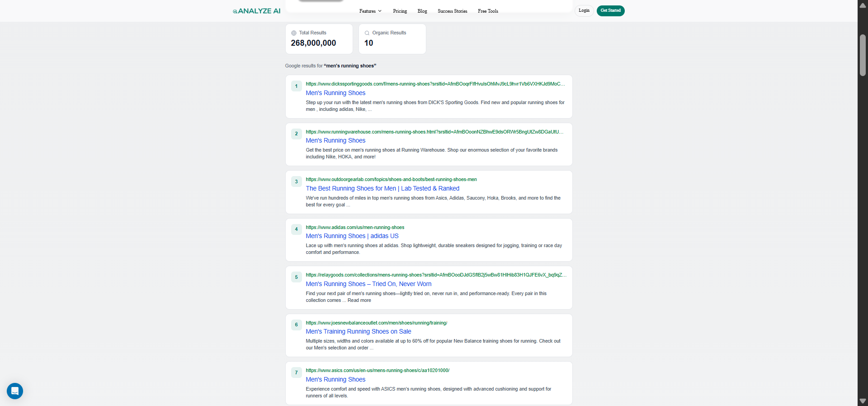This screenshot has width=868, height=406.
Task: Click the Total Results value 268,000,000
Action: click(x=313, y=43)
